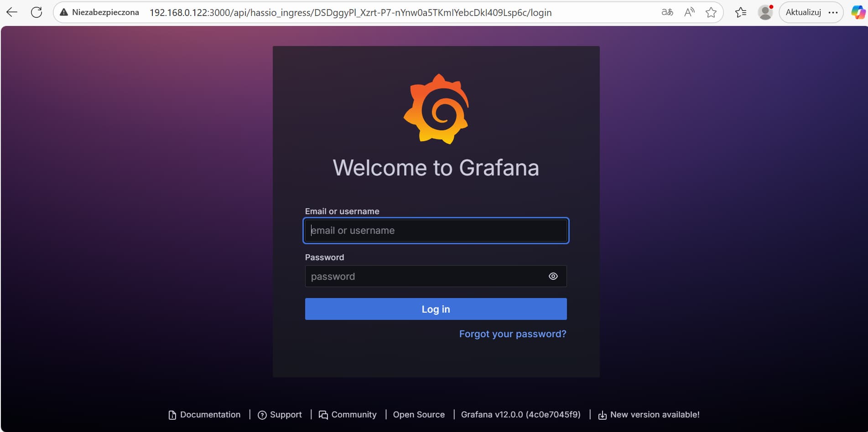Click the translate page icon
868x432 pixels.
(667, 12)
